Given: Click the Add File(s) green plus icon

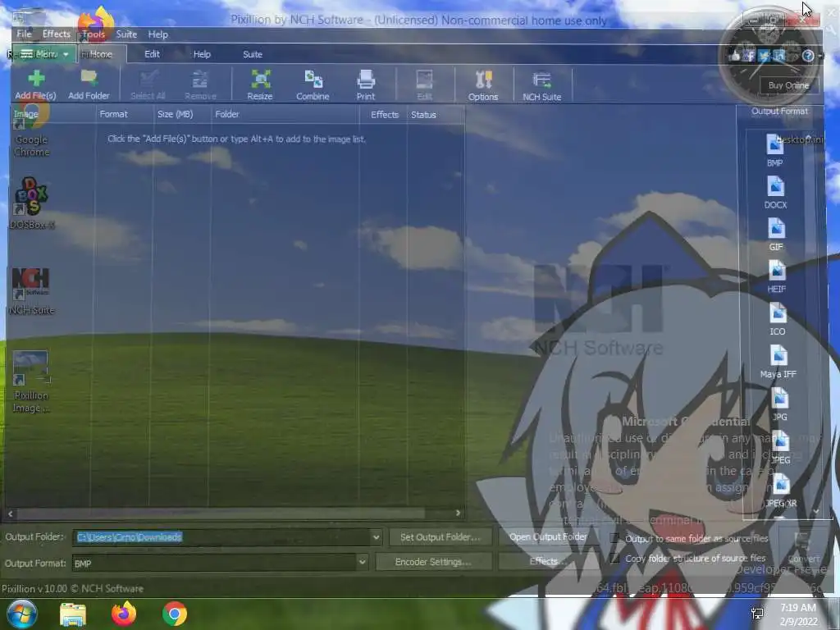Looking at the screenshot, I should coord(36,79).
